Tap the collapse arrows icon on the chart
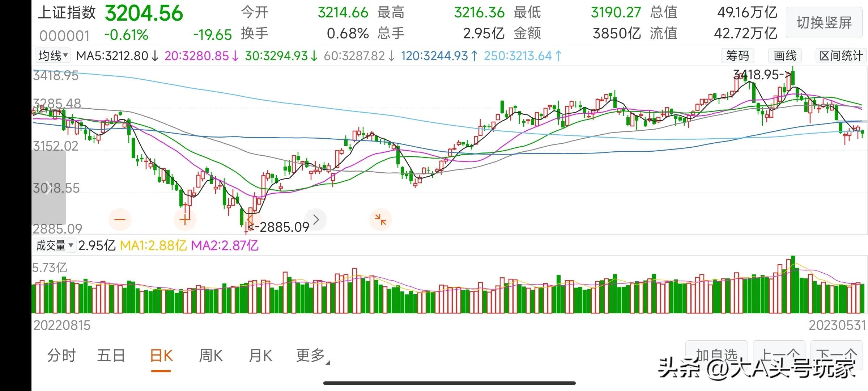868x391 pixels. coord(380,219)
